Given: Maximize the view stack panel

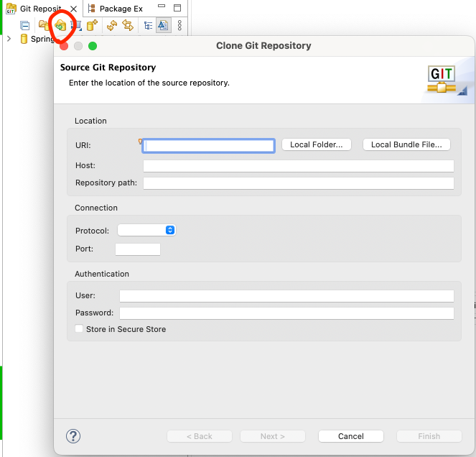Looking at the screenshot, I should (x=177, y=8).
